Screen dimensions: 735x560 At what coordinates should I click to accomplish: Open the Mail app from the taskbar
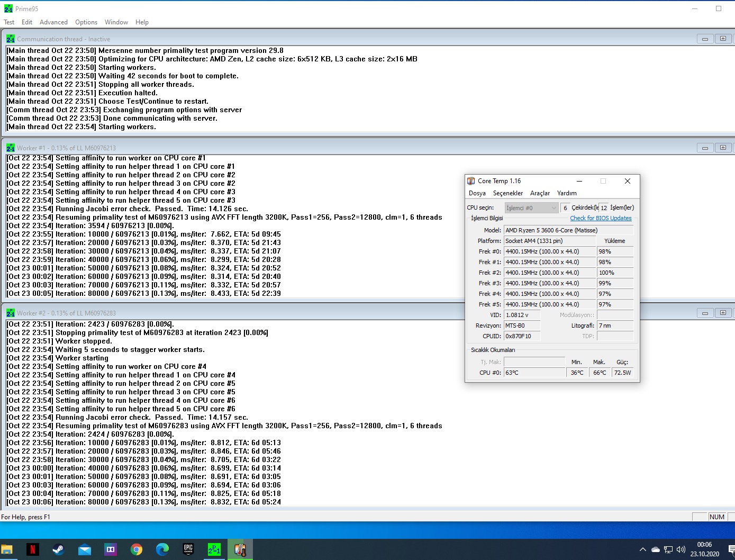[84, 549]
